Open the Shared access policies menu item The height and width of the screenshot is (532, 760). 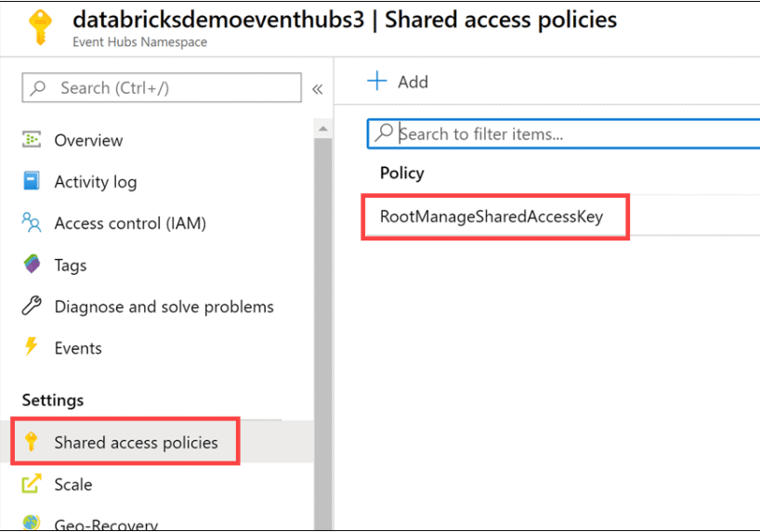tap(136, 442)
